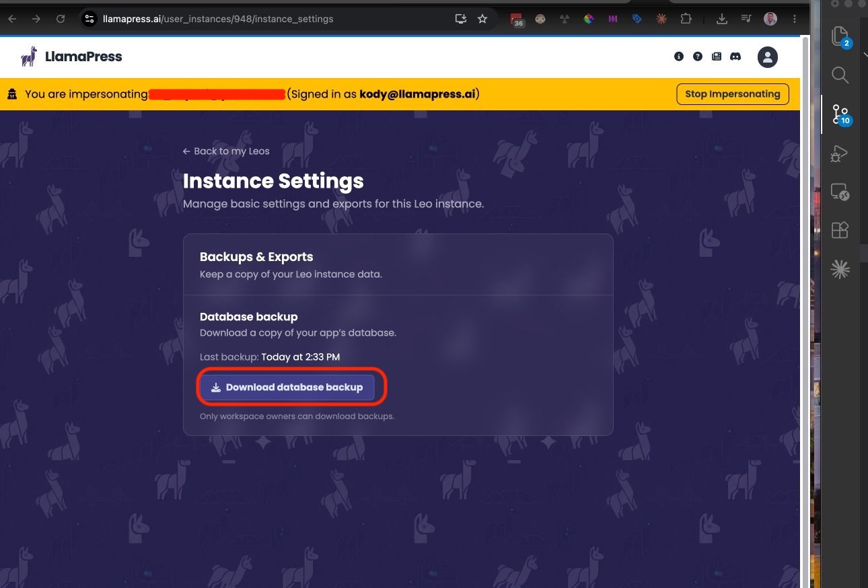Open the Discord icon in header
Viewport: 868px width, 588px height.
(735, 57)
